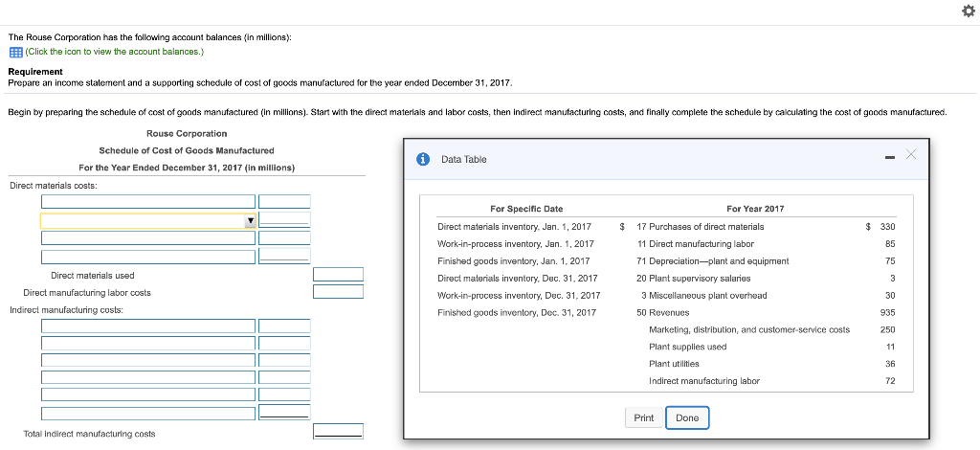Click the Data Table info icon
This screenshot has width=980, height=450.
423,159
